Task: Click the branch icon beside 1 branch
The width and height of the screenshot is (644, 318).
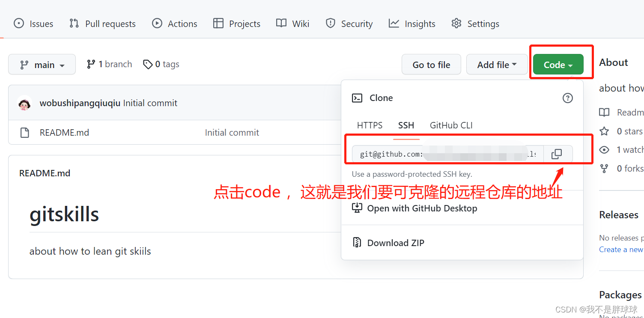Action: click(91, 64)
